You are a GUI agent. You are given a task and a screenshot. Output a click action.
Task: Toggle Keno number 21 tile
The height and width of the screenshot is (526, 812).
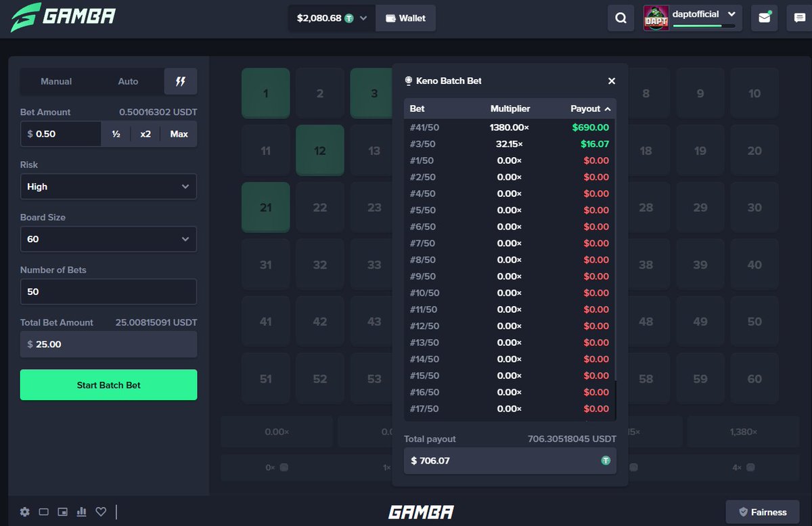[x=266, y=207]
